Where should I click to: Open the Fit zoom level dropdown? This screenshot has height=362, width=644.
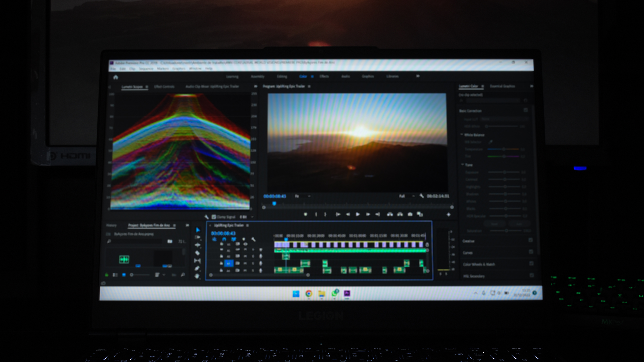[x=303, y=196]
